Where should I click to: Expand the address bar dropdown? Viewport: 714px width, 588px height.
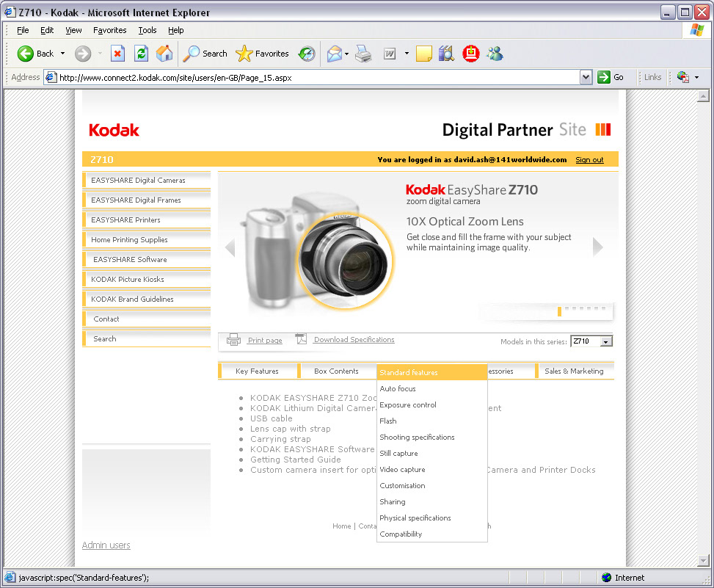tap(586, 77)
